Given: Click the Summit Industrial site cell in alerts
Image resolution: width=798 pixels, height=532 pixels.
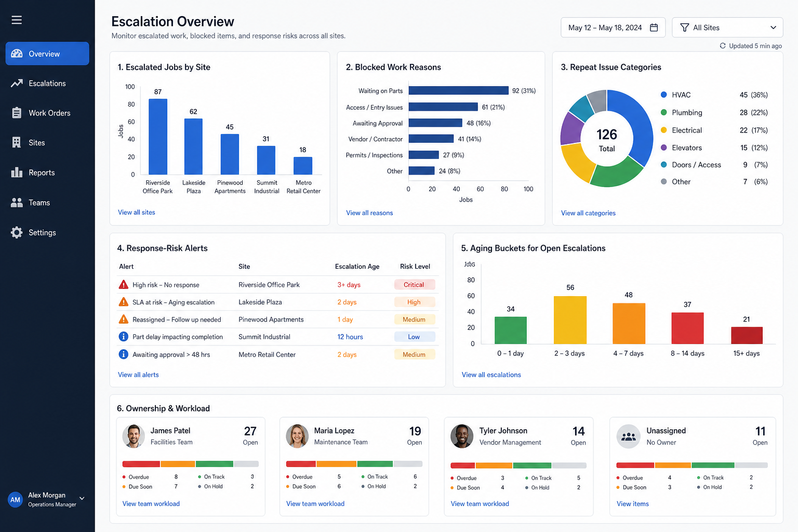Looking at the screenshot, I should click(264, 337).
